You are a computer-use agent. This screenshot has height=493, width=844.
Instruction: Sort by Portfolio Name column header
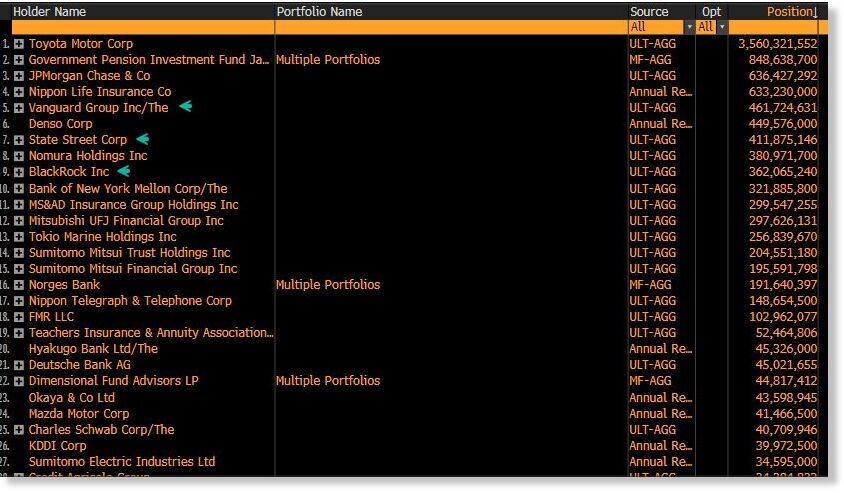tap(319, 12)
